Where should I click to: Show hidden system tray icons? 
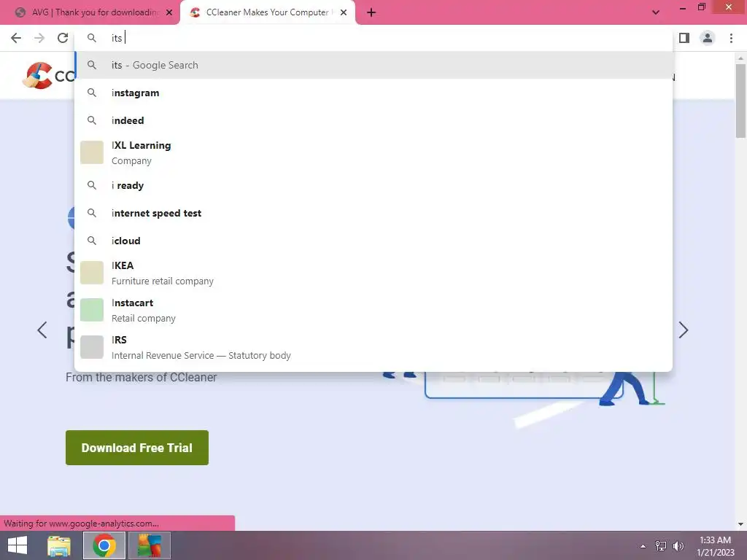coord(643,546)
